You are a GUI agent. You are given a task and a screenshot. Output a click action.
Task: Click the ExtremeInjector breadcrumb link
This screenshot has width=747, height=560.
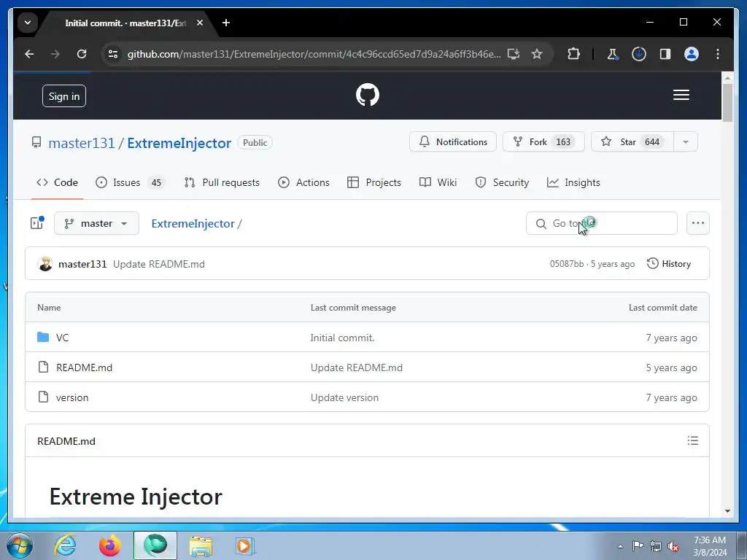point(193,223)
